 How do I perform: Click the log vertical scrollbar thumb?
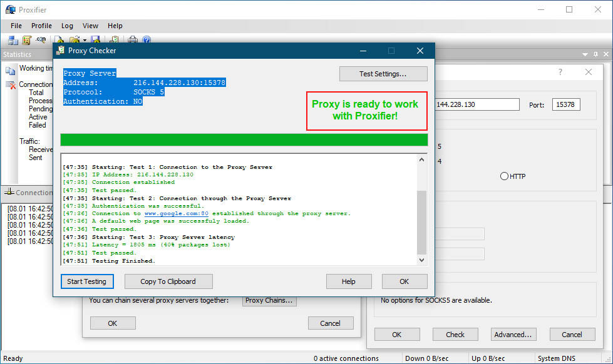click(x=421, y=223)
